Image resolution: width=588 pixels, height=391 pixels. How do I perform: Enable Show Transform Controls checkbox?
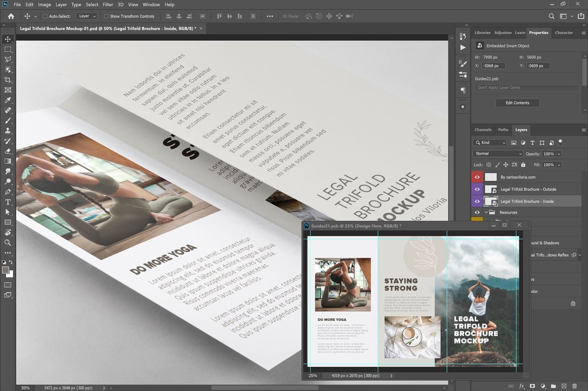tap(106, 16)
